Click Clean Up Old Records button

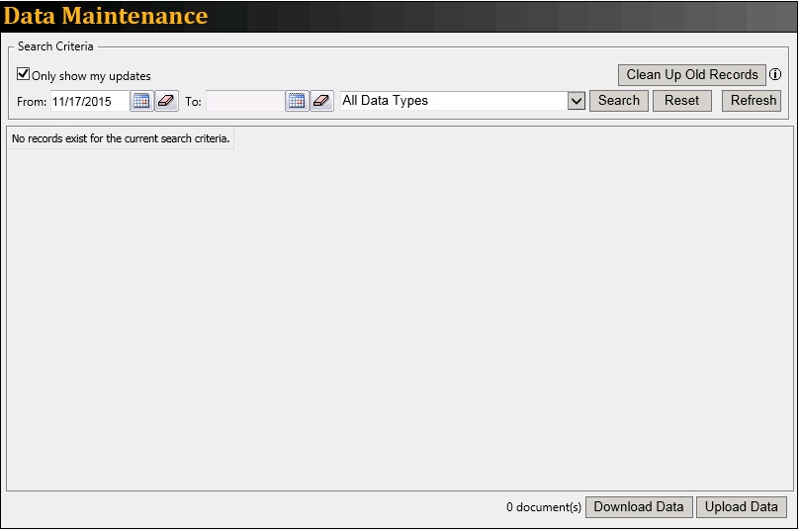point(691,75)
